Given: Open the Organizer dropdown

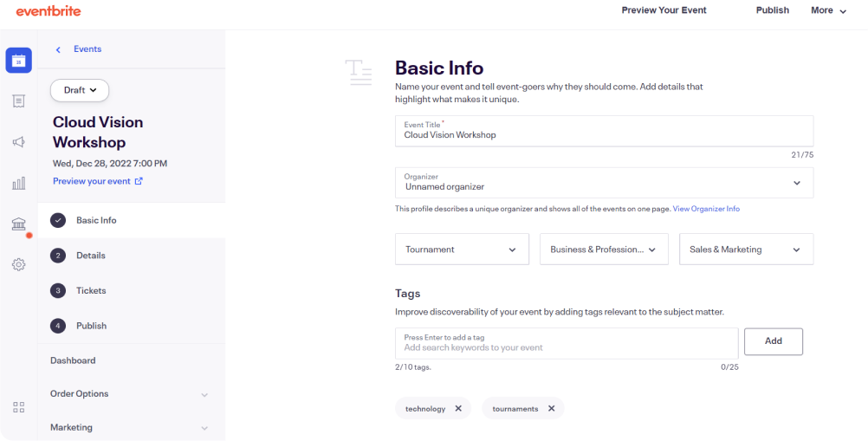Looking at the screenshot, I should (604, 183).
